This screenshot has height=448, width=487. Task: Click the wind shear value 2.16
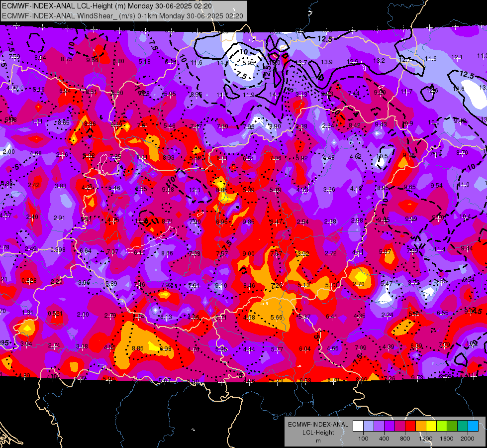click(x=62, y=155)
